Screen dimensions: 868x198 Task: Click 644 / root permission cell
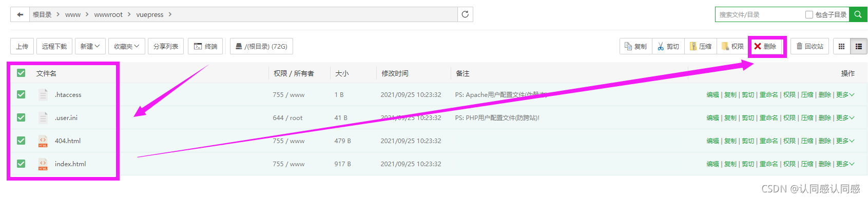click(x=287, y=117)
